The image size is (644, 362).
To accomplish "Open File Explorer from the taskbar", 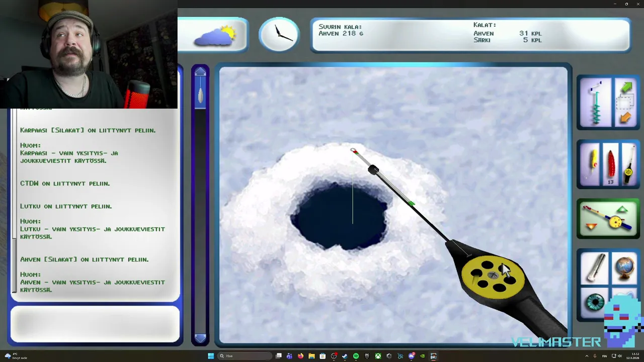I will [311, 356].
